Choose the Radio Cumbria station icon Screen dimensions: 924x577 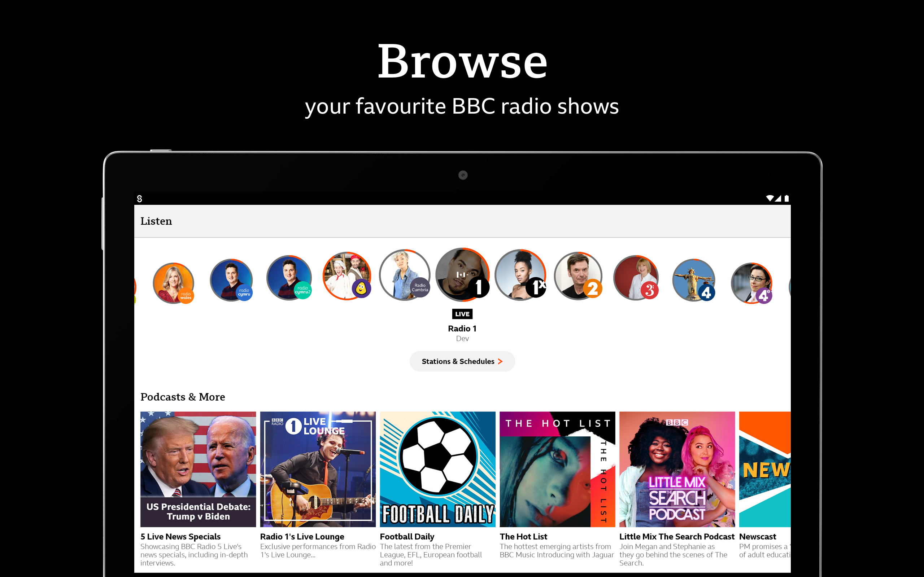click(405, 275)
